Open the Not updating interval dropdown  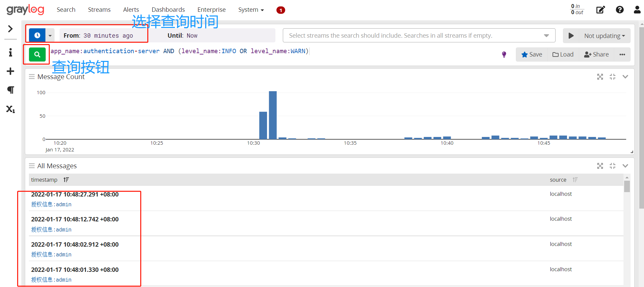(x=605, y=36)
